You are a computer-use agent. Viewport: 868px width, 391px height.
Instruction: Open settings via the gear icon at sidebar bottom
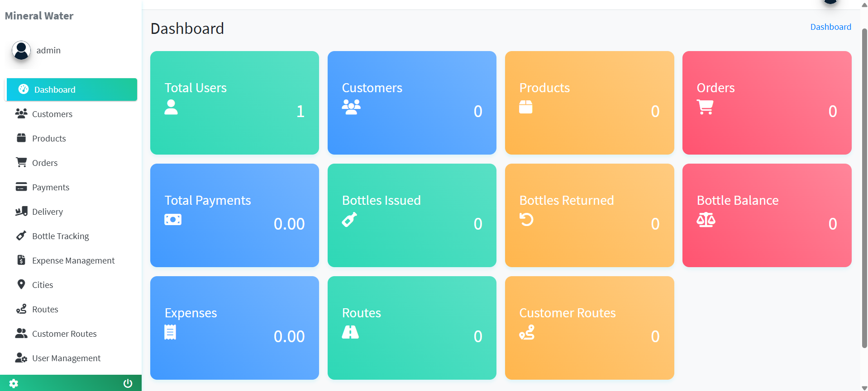(x=14, y=383)
